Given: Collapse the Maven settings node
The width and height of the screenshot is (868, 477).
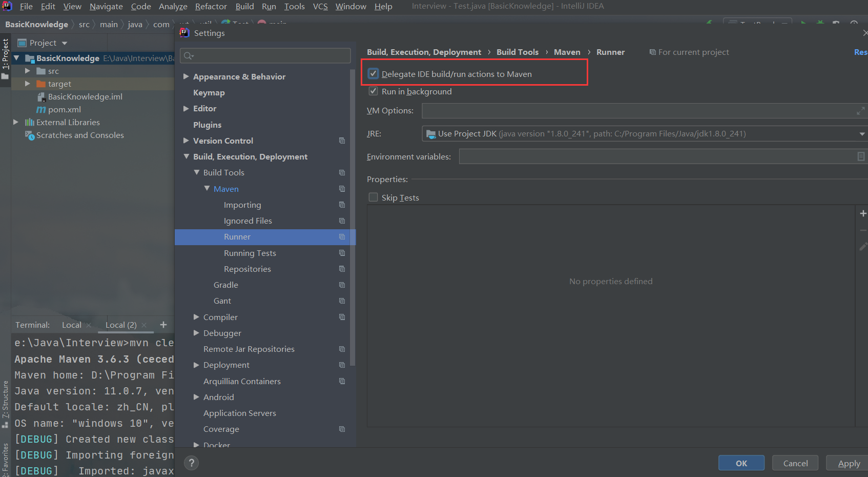Looking at the screenshot, I should pos(206,188).
